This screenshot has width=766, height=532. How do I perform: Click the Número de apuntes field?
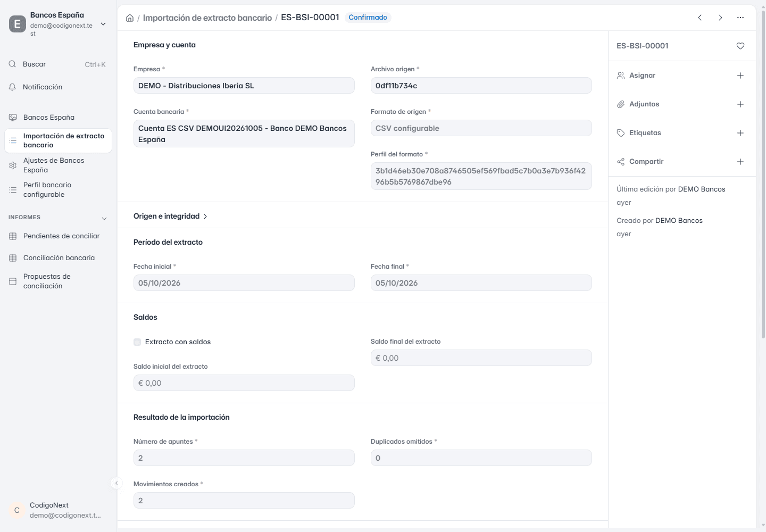pyautogui.click(x=244, y=458)
